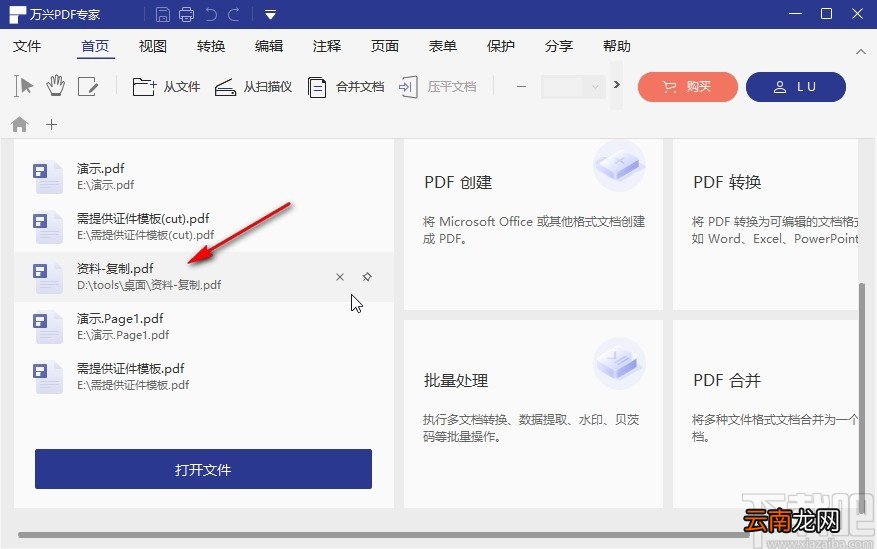This screenshot has width=877, height=549.
Task: Click the 购买 purchase button
Action: [687, 87]
